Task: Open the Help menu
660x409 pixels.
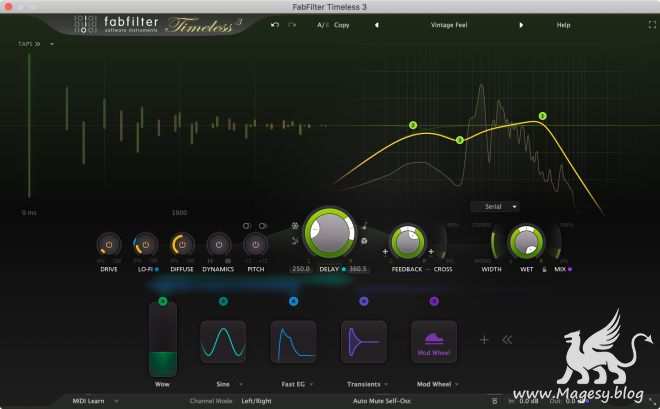Action: point(563,25)
